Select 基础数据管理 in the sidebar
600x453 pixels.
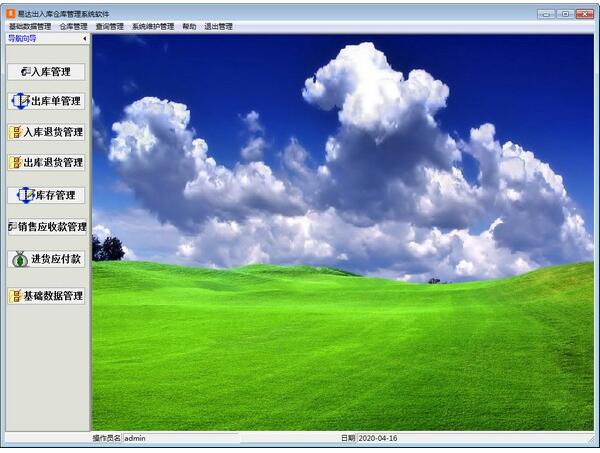46,296
